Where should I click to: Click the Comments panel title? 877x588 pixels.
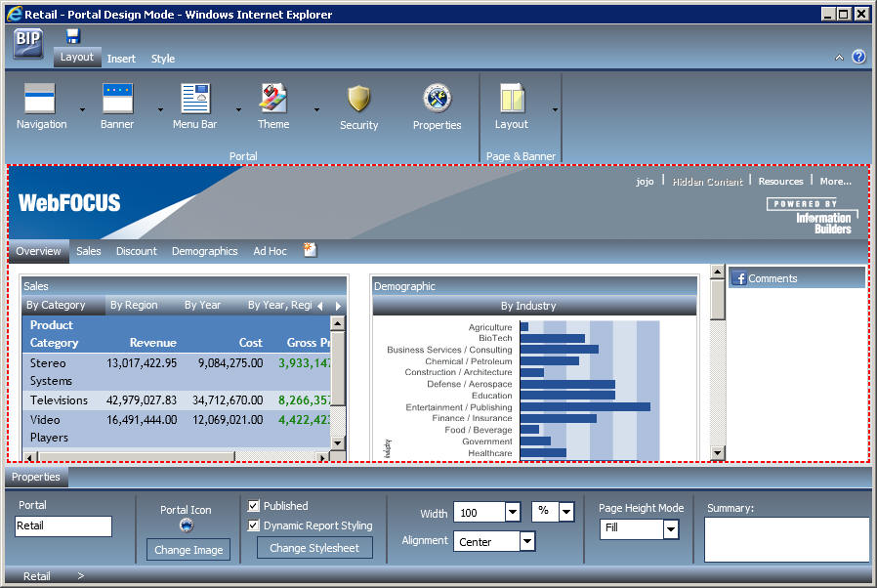[773, 278]
